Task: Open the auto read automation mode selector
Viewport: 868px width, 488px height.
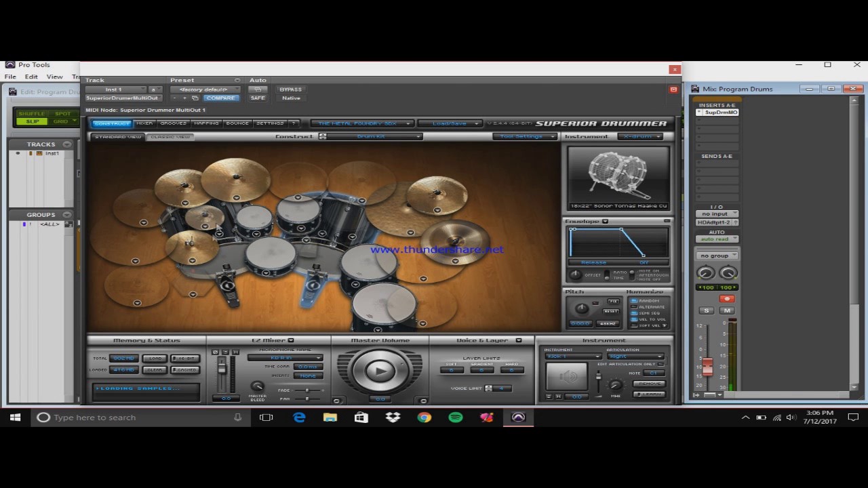Action: click(x=717, y=239)
